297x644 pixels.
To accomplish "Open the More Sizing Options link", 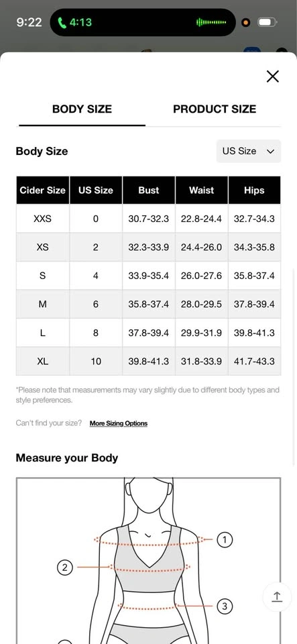I will coord(119,423).
